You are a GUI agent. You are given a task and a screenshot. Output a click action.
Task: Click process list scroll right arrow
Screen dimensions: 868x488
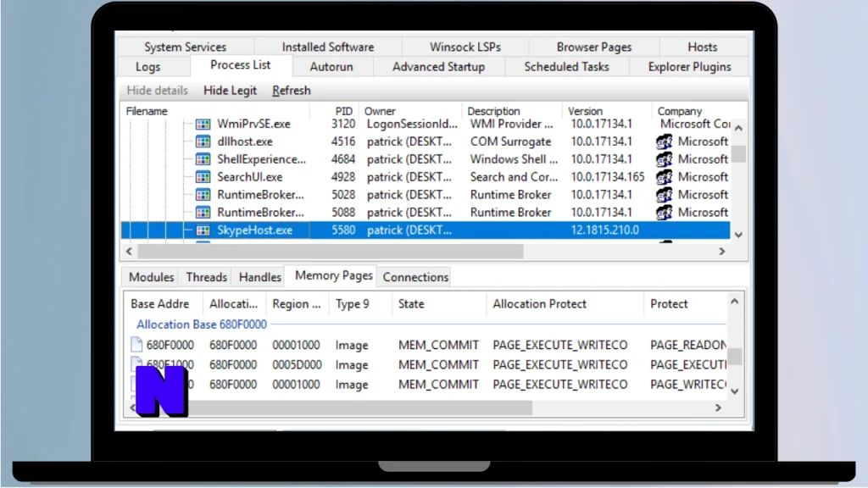722,251
